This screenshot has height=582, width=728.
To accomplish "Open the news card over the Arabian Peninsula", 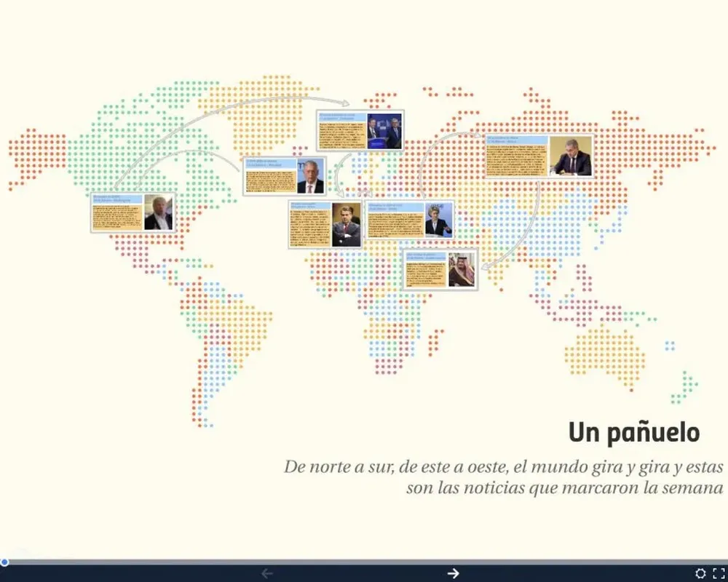I will (440, 269).
